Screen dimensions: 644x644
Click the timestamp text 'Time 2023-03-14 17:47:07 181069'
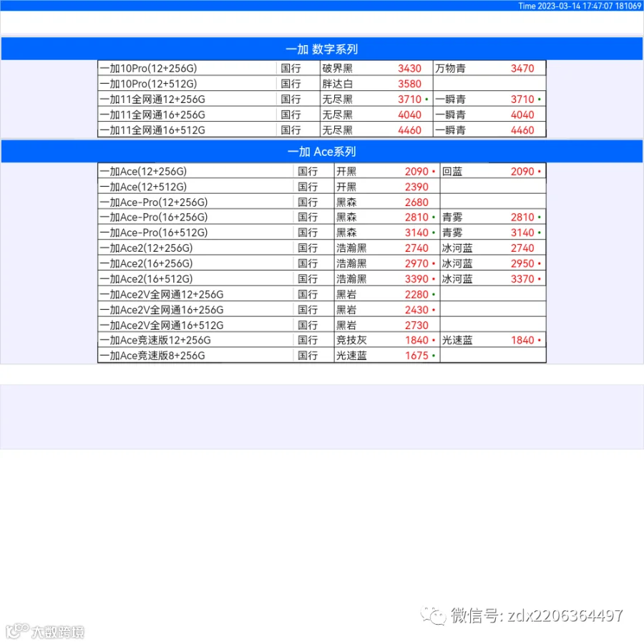[580, 6]
